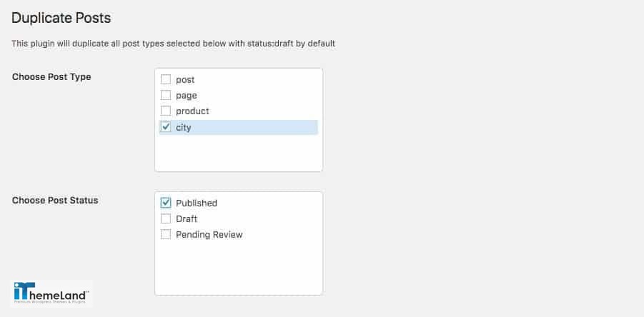Select the 'post' label text
This screenshot has height=317, width=644.
tap(185, 80)
